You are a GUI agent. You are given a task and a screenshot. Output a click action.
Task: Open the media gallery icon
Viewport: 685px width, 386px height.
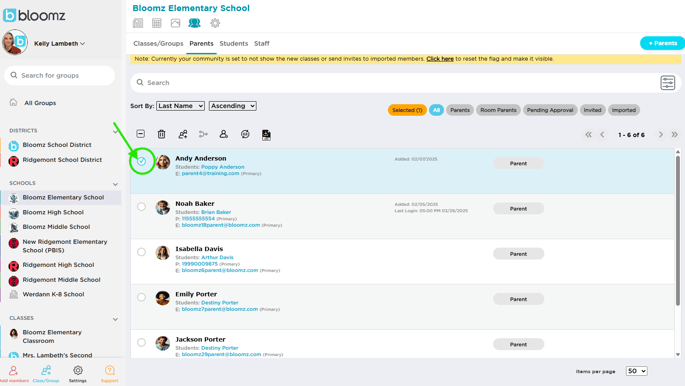click(x=176, y=23)
